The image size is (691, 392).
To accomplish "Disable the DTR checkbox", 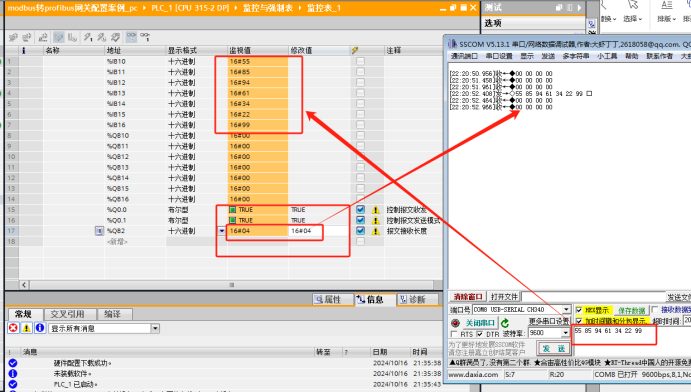I will [479, 334].
